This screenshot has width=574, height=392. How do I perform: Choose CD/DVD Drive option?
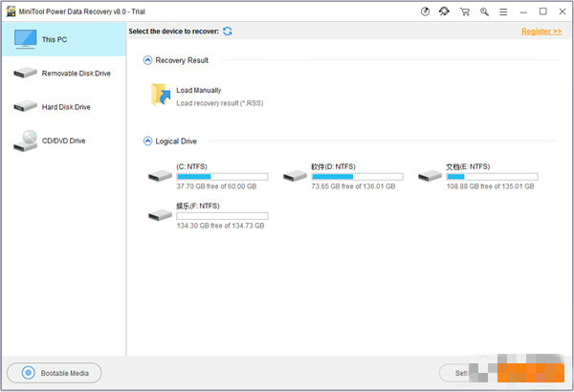[x=64, y=141]
